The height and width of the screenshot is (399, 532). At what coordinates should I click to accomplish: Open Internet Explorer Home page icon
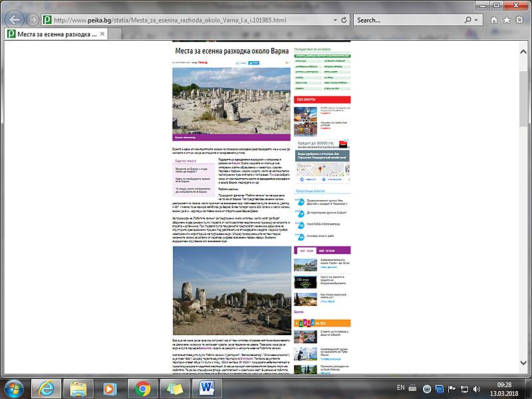coord(495,20)
